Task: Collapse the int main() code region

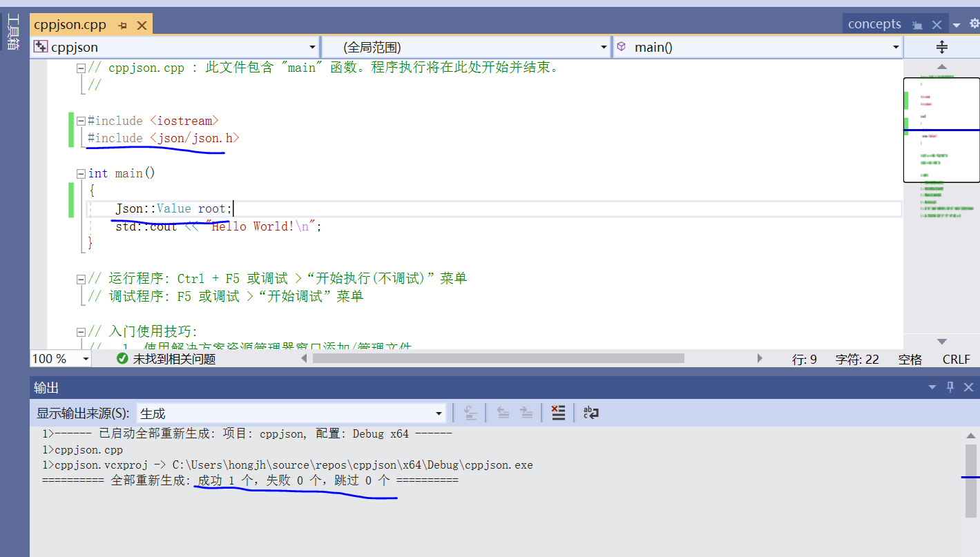Action: click(81, 173)
